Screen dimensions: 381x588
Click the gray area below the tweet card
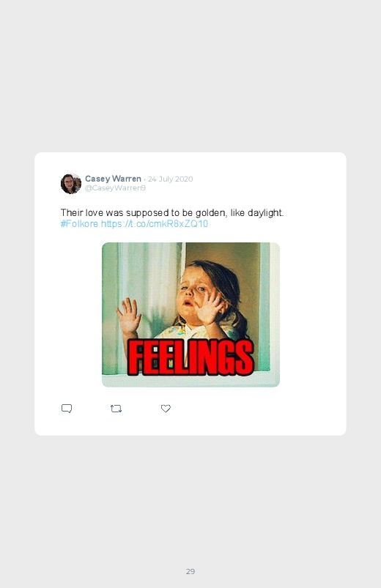[190, 499]
